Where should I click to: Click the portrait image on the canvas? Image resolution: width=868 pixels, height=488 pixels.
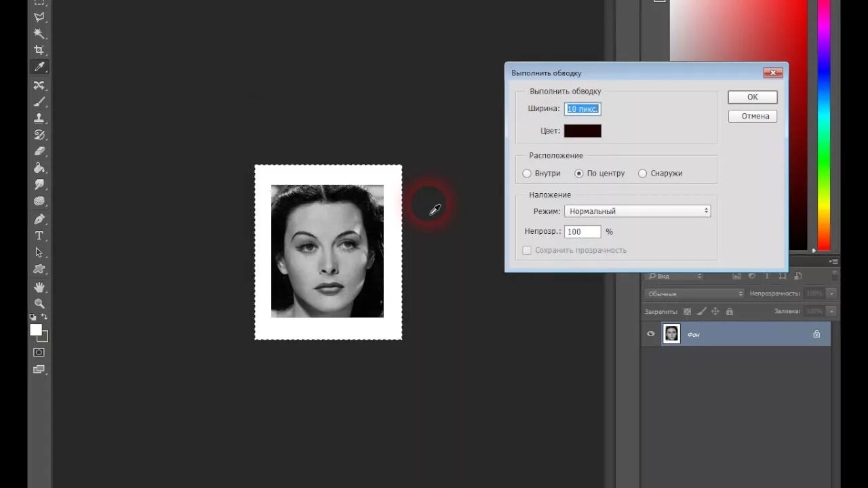[x=328, y=251]
